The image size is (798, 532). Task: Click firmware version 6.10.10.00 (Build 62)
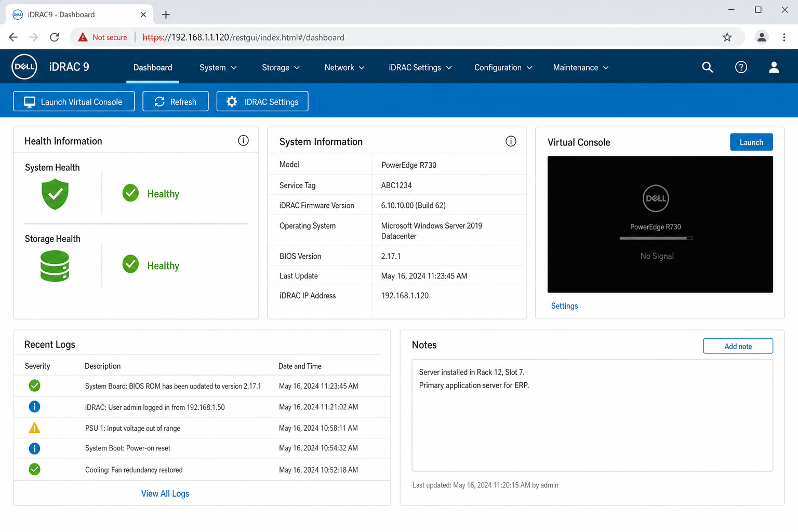pos(414,205)
